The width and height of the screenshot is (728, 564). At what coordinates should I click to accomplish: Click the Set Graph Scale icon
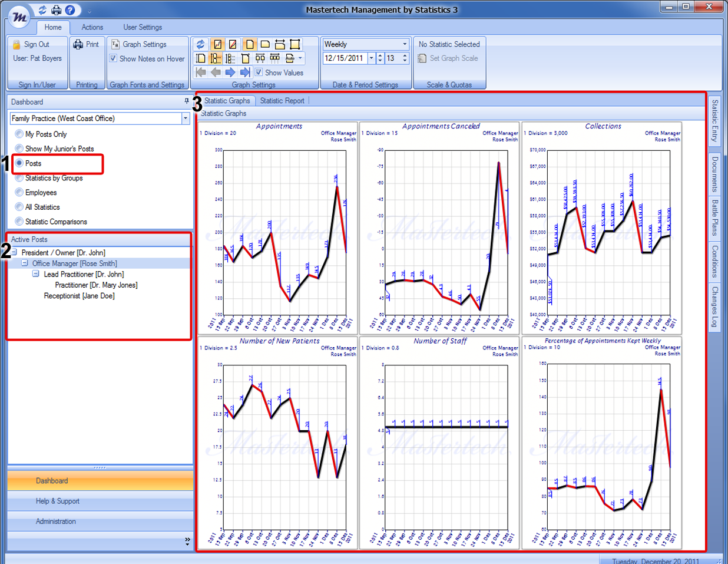(x=422, y=58)
